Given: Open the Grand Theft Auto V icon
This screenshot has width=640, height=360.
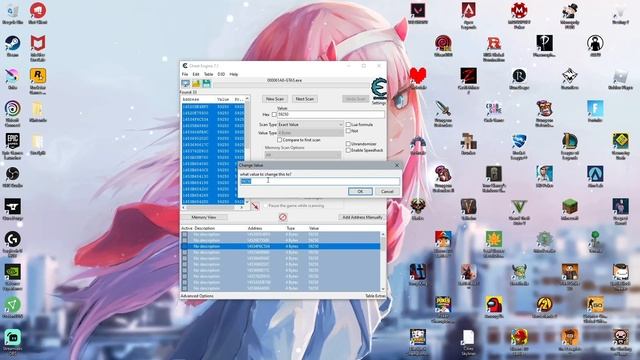Looking at the screenshot, I should click(x=519, y=207).
